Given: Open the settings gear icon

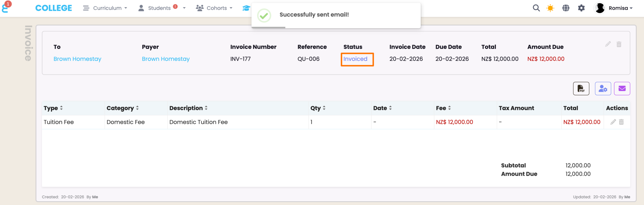Looking at the screenshot, I should click(581, 8).
